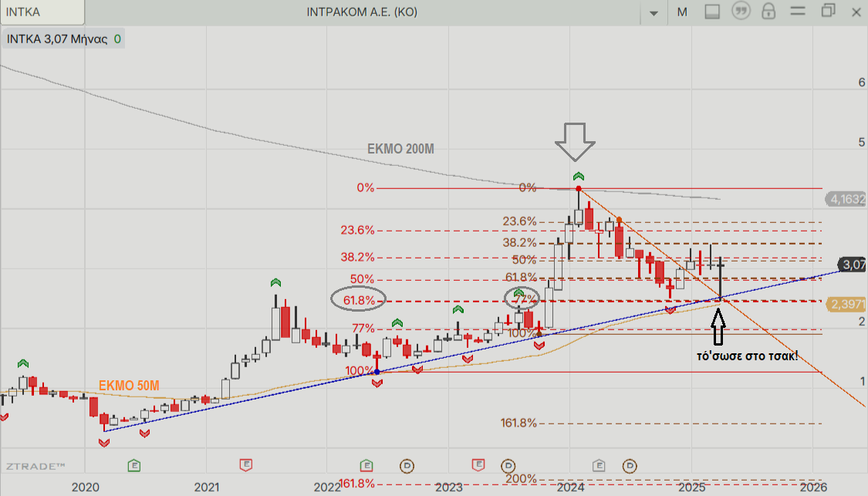This screenshot has height=496, width=868.
Task: Open the green E event marker in 2020
Action: [x=134, y=466]
